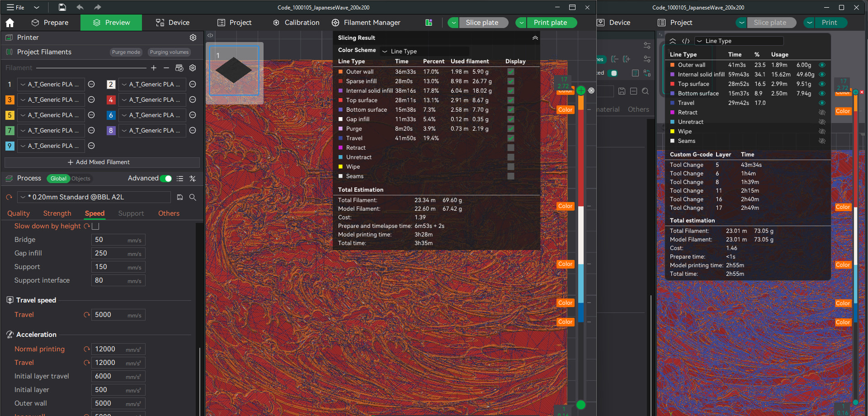Save the process preset
868x416 pixels.
coord(180,197)
